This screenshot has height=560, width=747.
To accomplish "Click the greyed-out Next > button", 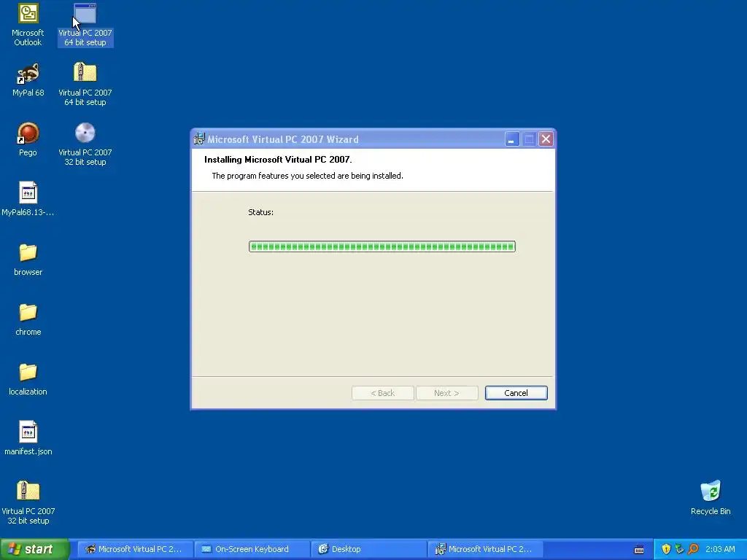I will (x=446, y=393).
